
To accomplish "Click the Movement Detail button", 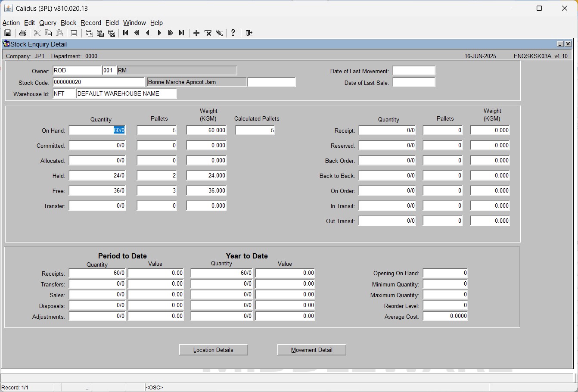I will (x=312, y=350).
